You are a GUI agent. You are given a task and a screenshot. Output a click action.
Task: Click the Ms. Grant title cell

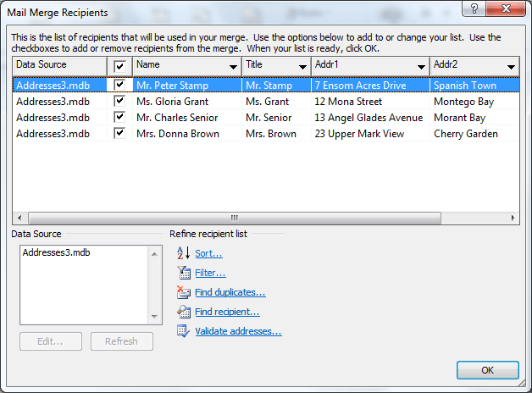click(x=276, y=102)
